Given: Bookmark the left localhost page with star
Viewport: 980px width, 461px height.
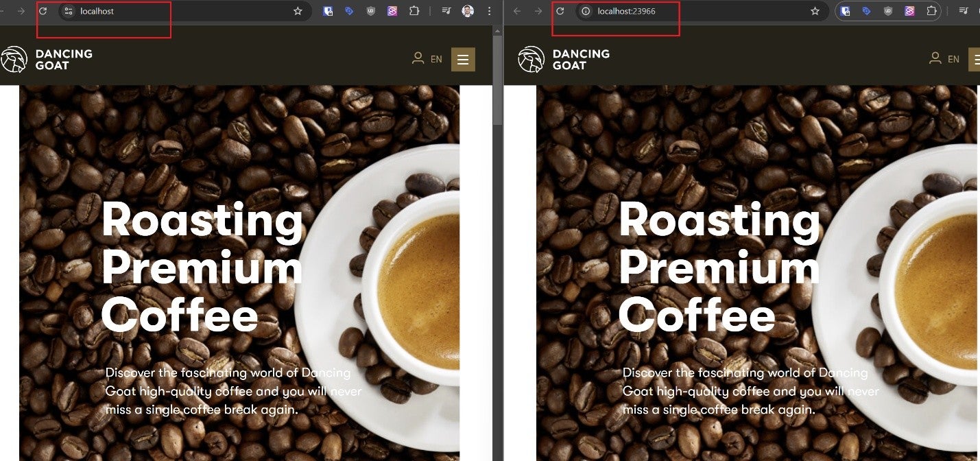Looking at the screenshot, I should pos(298,11).
